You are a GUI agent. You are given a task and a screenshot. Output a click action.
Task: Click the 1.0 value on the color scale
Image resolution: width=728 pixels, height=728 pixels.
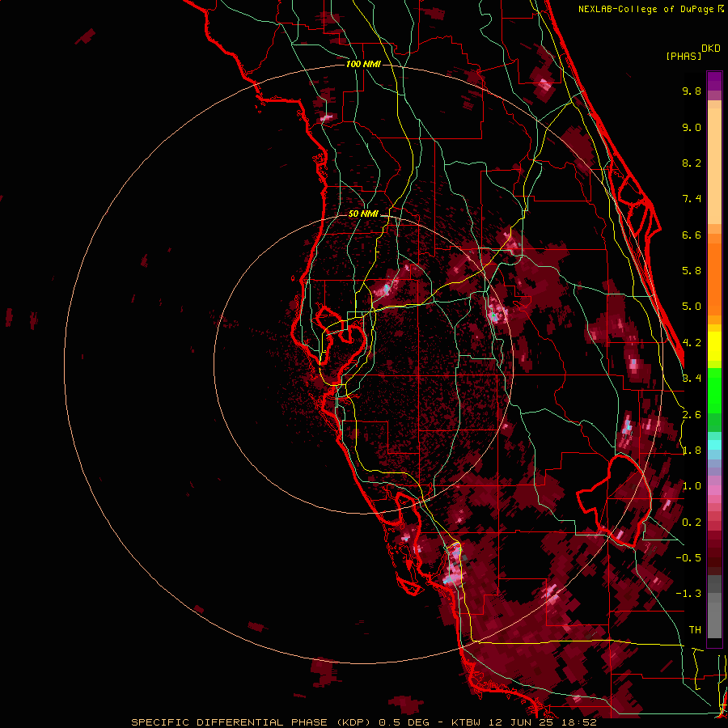click(692, 487)
